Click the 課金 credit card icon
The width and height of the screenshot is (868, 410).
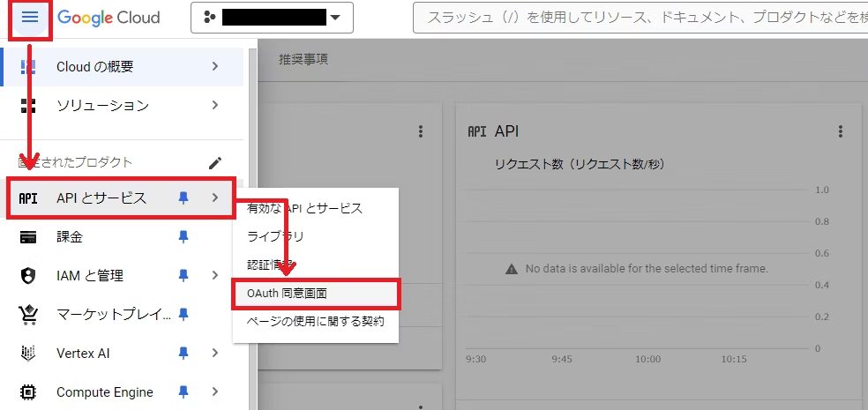pos(27,237)
